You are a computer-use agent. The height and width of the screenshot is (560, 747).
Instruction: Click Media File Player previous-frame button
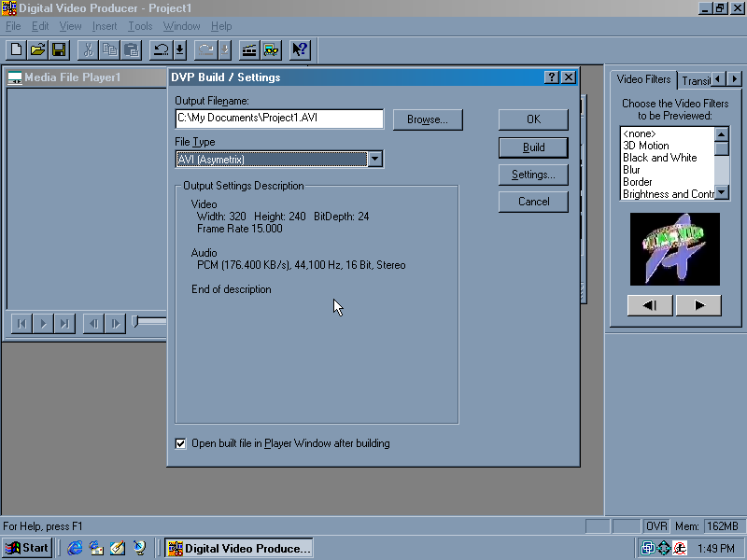coord(94,324)
